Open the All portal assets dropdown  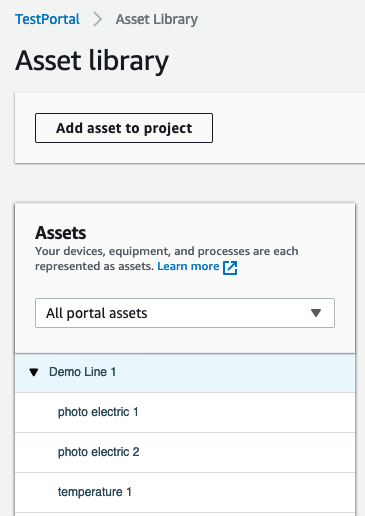(x=185, y=313)
